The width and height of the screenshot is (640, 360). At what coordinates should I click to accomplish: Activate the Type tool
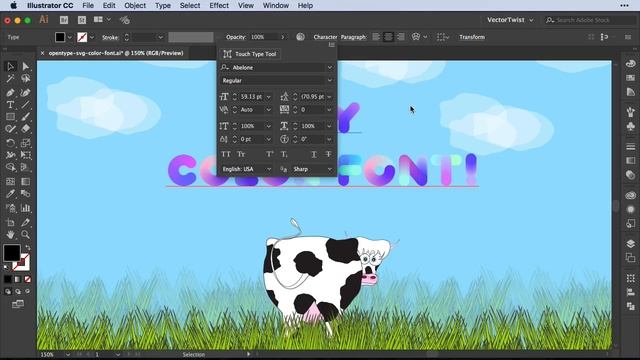(x=11, y=105)
